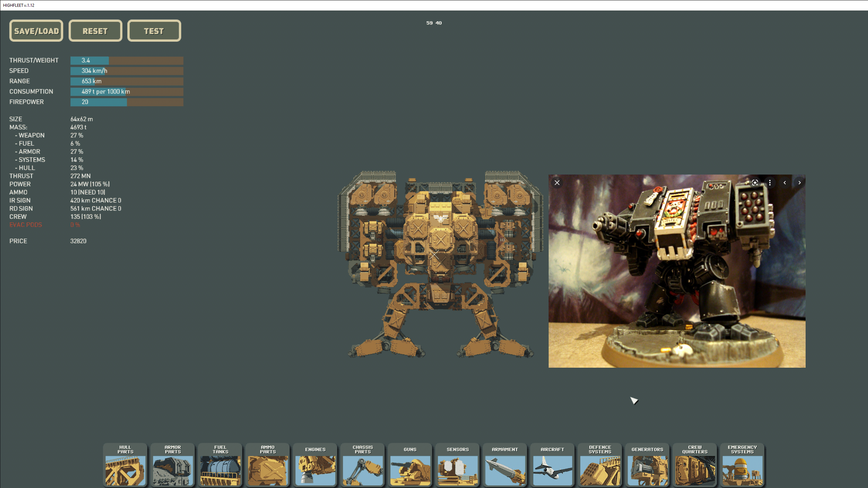Click the IR SIGN value 420 km

pos(96,200)
